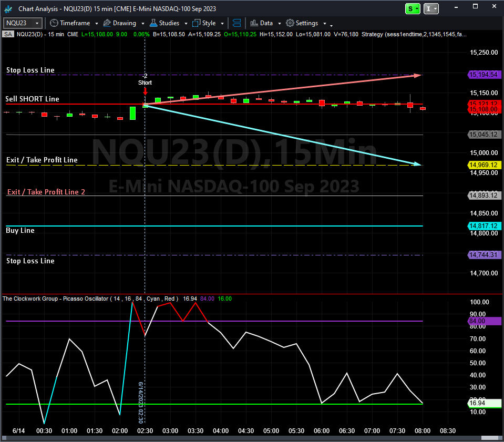This screenshot has width=504, height=442.
Task: Minimize the Chart Analysis window
Action: (456, 6)
